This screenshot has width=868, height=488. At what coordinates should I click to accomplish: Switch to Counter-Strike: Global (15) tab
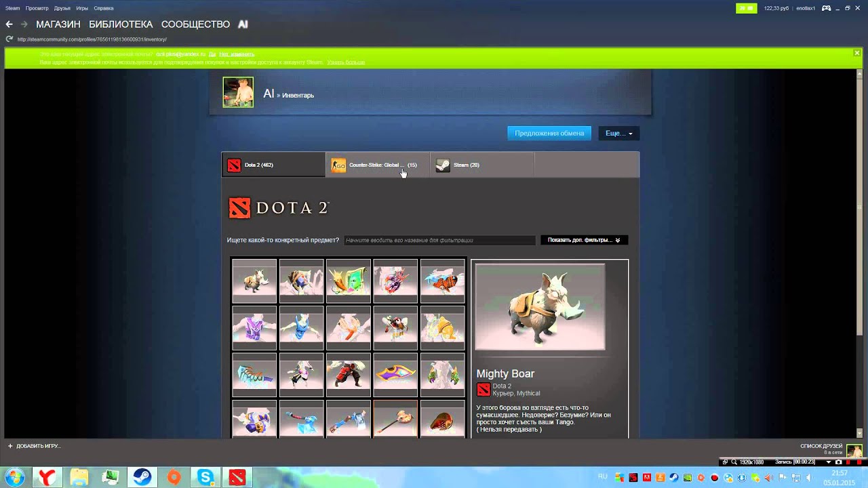(378, 165)
